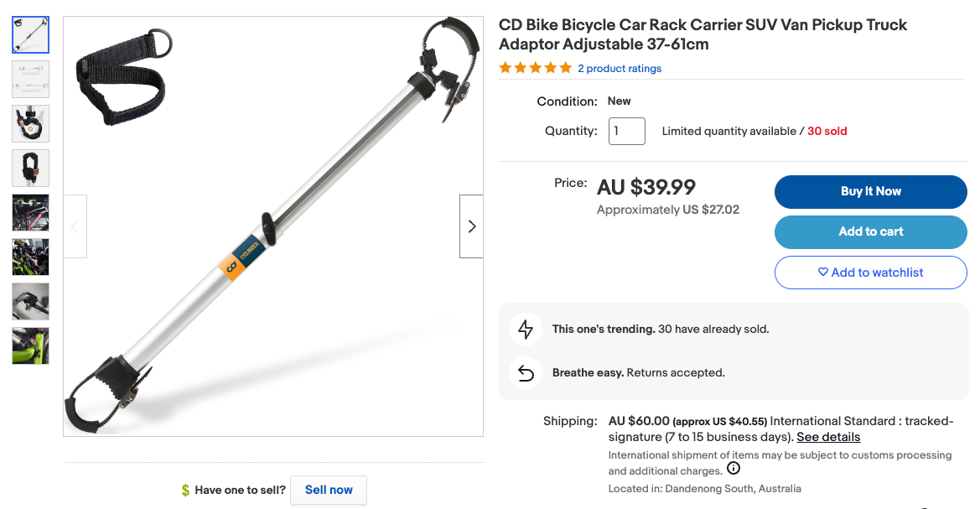This screenshot has height=509, width=980.
Task: Click the returns accepted arrow icon
Action: pos(526,373)
